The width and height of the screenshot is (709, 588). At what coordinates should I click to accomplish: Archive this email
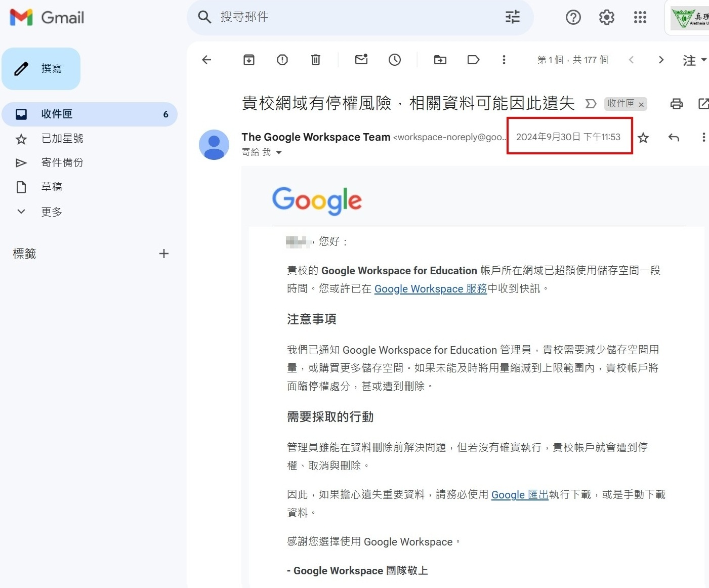point(249,60)
